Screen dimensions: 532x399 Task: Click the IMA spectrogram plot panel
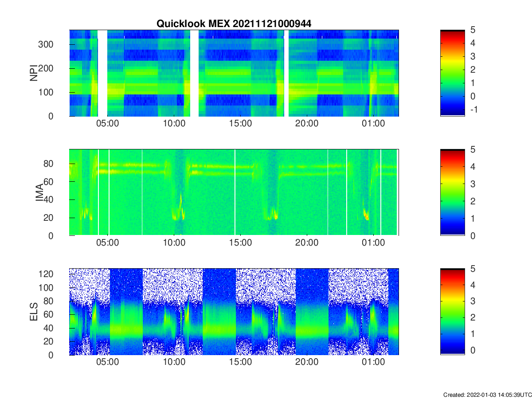(x=234, y=192)
